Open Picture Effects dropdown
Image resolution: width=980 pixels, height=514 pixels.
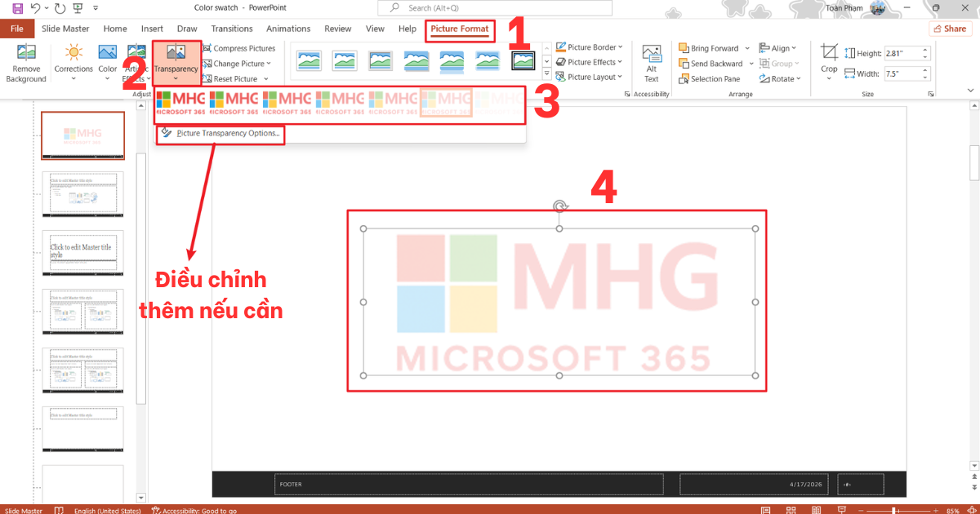(589, 62)
